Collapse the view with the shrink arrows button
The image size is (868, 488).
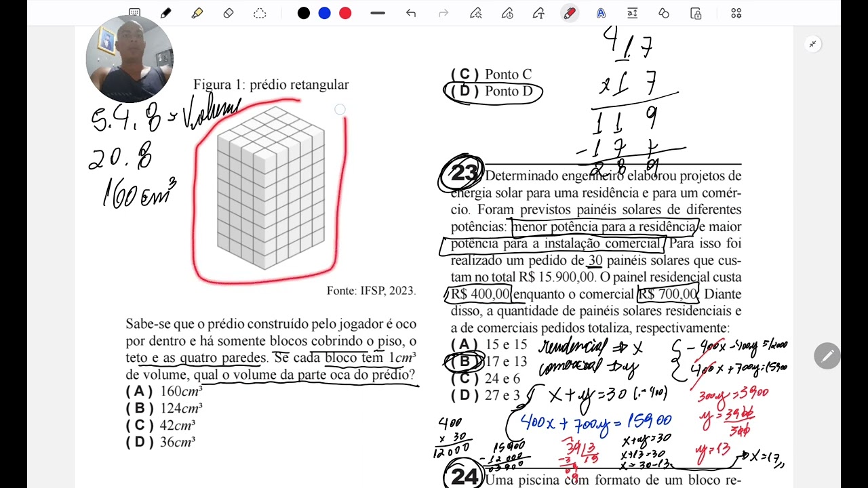(812, 44)
